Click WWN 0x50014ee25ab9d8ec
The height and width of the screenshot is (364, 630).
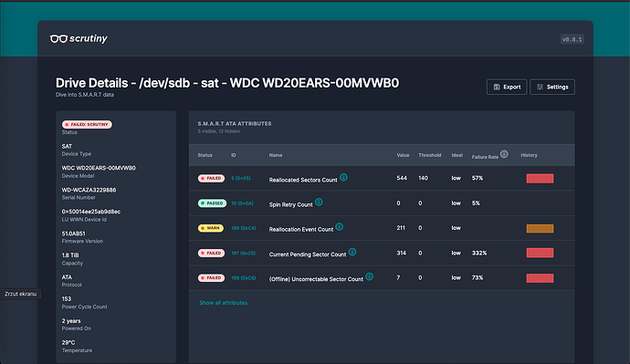[x=90, y=212]
